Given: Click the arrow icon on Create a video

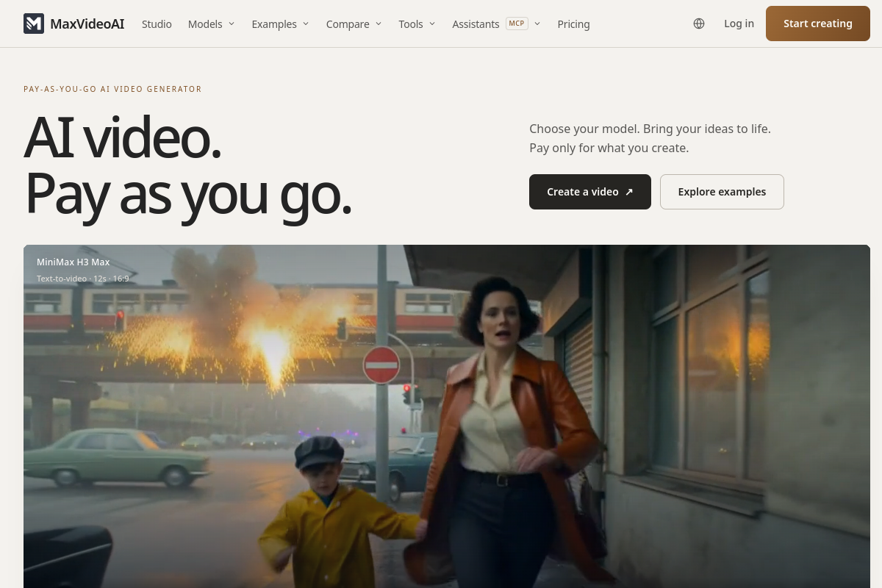Looking at the screenshot, I should pos(629,192).
